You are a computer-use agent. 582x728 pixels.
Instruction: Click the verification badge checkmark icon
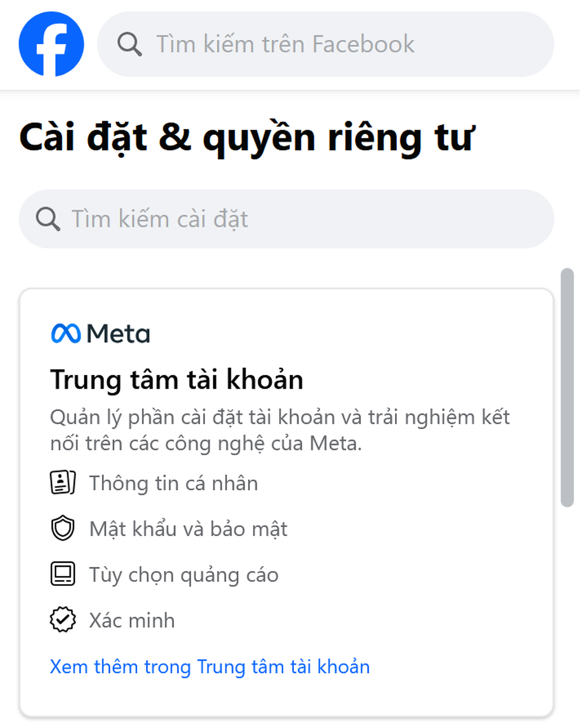tap(62, 620)
